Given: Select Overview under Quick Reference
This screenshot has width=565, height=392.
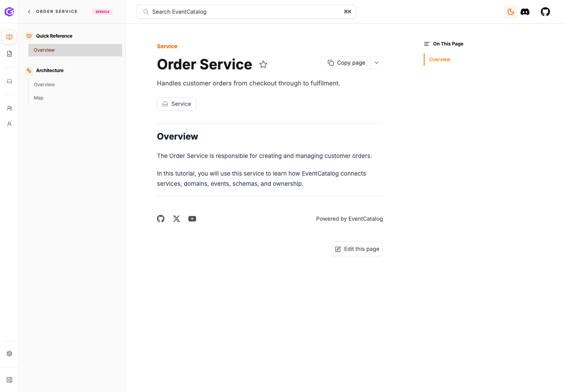Looking at the screenshot, I should click(x=75, y=50).
